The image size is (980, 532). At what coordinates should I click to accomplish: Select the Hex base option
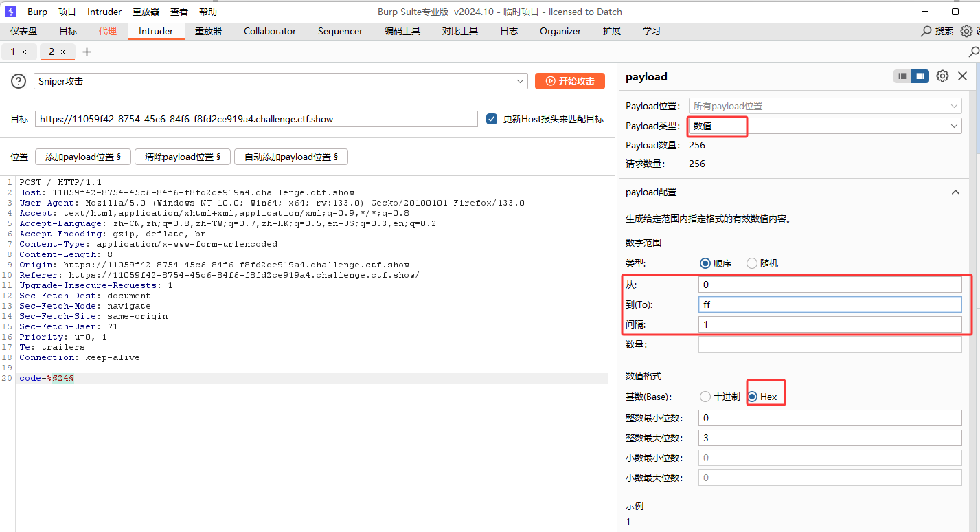point(753,397)
